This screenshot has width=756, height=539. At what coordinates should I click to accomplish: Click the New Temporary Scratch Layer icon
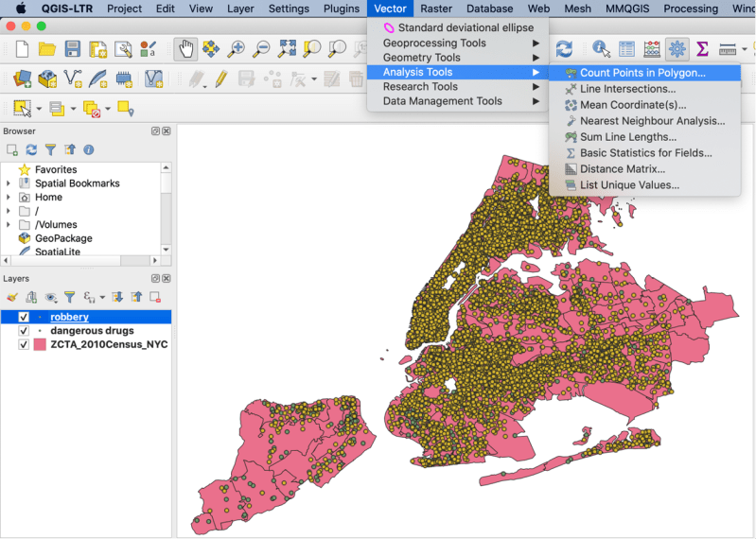pos(123,78)
